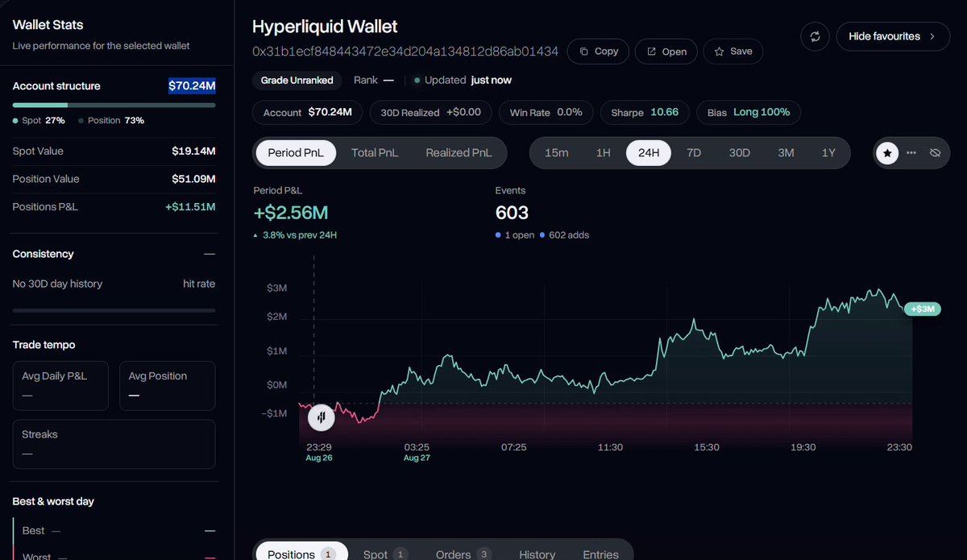Screen dimensions: 967x560
Task: Click the refresh icon button
Action: pyautogui.click(x=815, y=36)
